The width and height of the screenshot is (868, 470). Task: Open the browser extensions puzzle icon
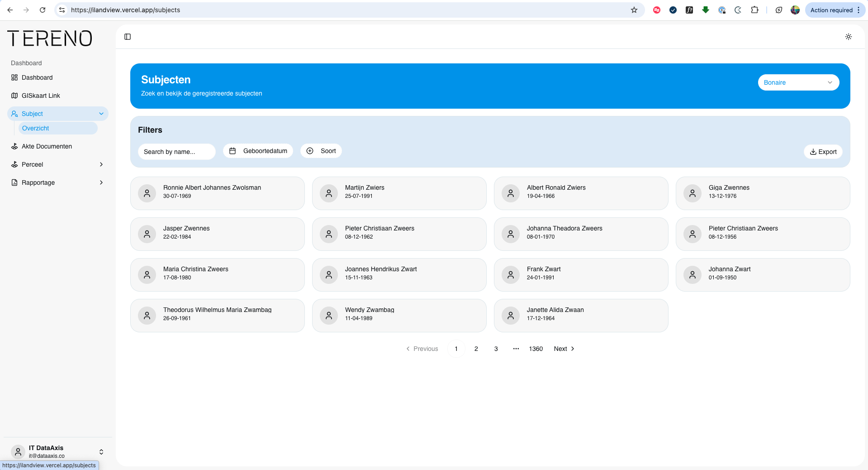tap(754, 10)
